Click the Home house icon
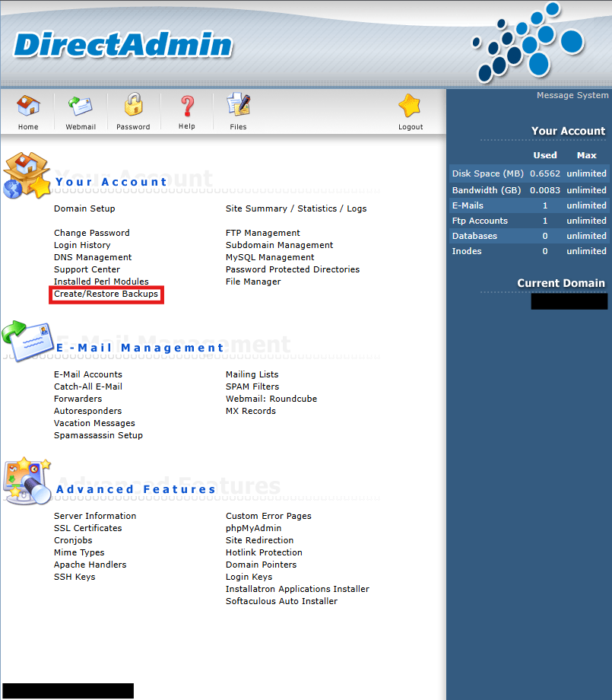This screenshot has width=612, height=700. 28,106
